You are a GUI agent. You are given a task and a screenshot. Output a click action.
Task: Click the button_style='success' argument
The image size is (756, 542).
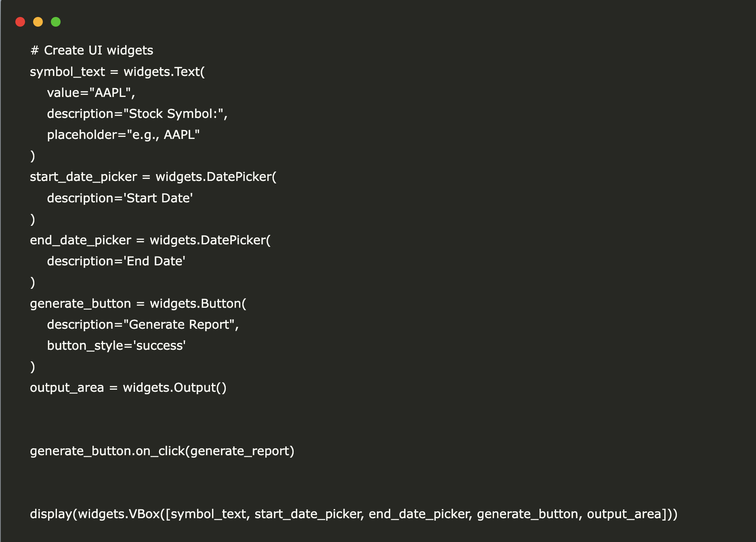(116, 346)
